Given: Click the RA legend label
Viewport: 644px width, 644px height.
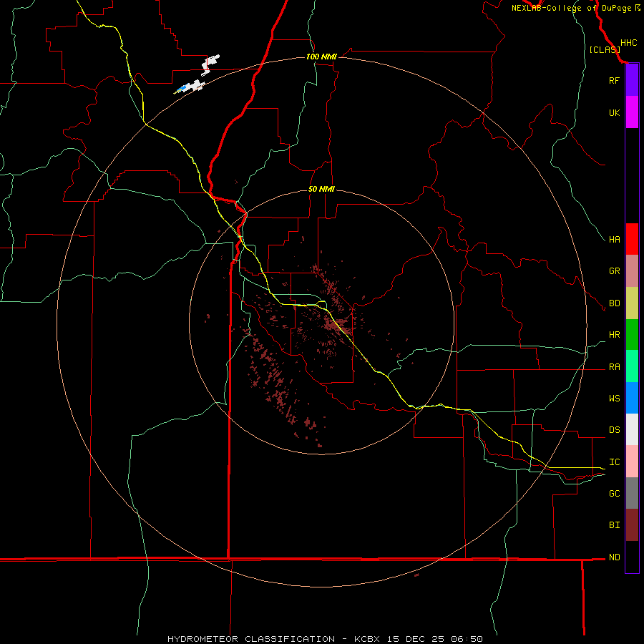Looking at the screenshot, I should [x=614, y=366].
